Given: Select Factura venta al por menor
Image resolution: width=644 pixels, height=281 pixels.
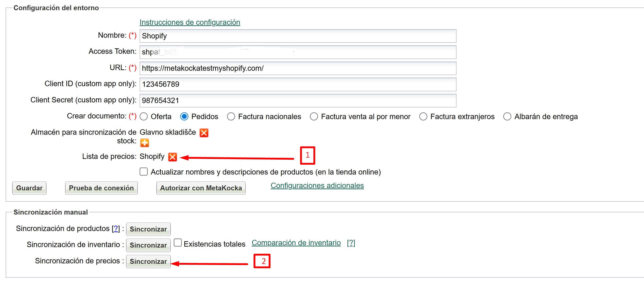Looking at the screenshot, I should (x=314, y=117).
